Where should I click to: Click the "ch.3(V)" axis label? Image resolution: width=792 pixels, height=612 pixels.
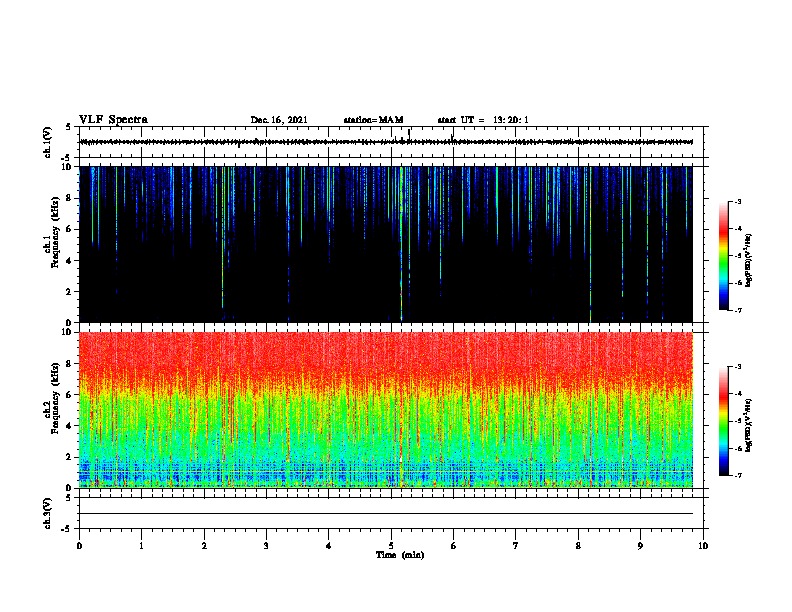pos(47,513)
